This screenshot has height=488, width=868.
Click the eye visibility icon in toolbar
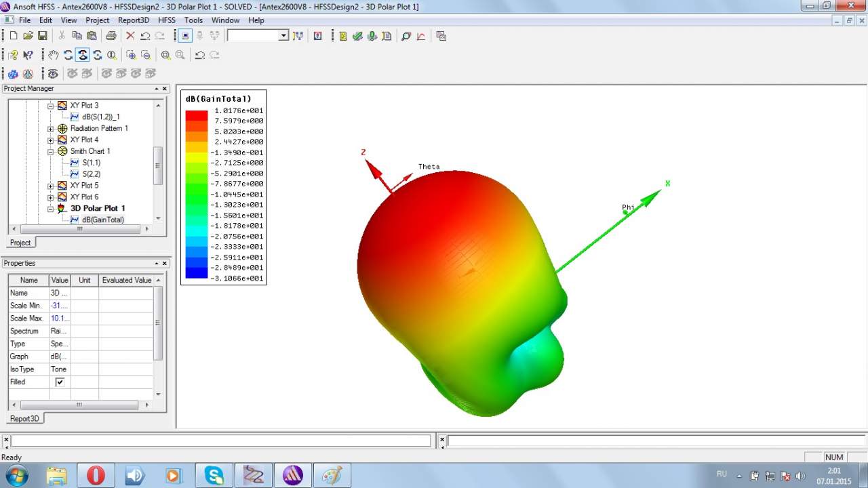(53, 73)
